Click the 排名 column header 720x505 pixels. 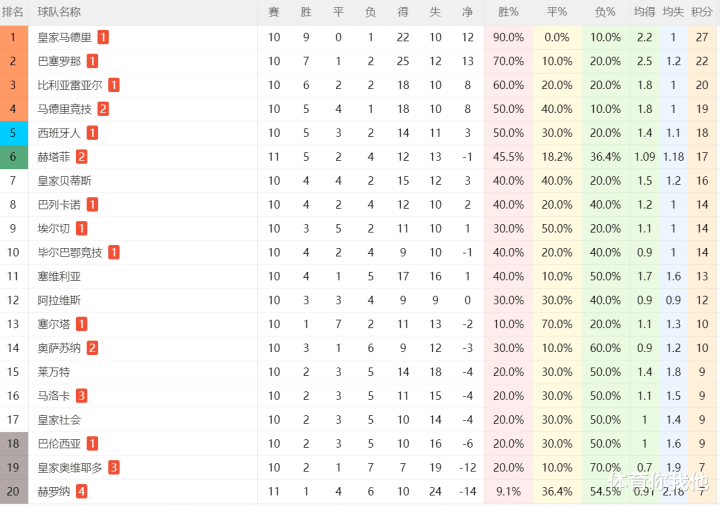pos(13,12)
